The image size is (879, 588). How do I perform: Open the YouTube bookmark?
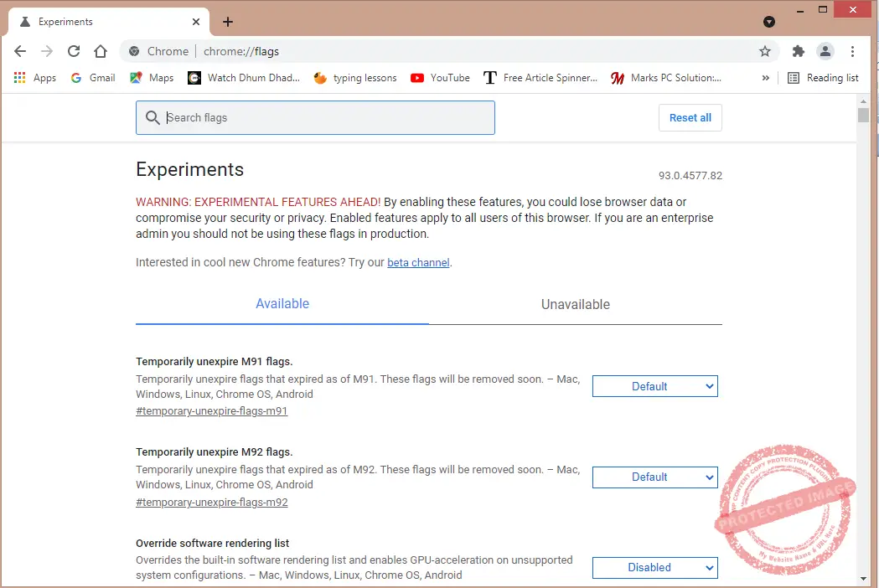tap(440, 78)
